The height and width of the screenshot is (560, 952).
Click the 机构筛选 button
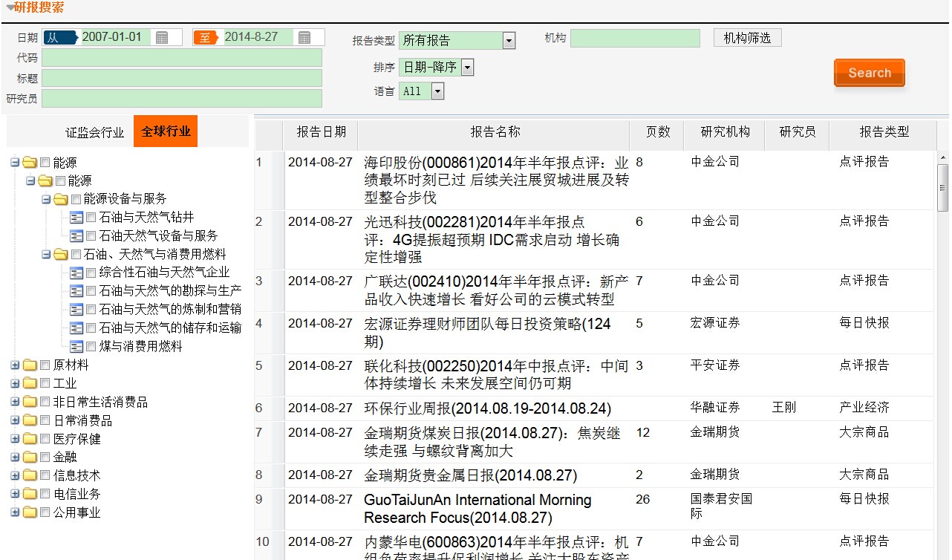tap(748, 38)
